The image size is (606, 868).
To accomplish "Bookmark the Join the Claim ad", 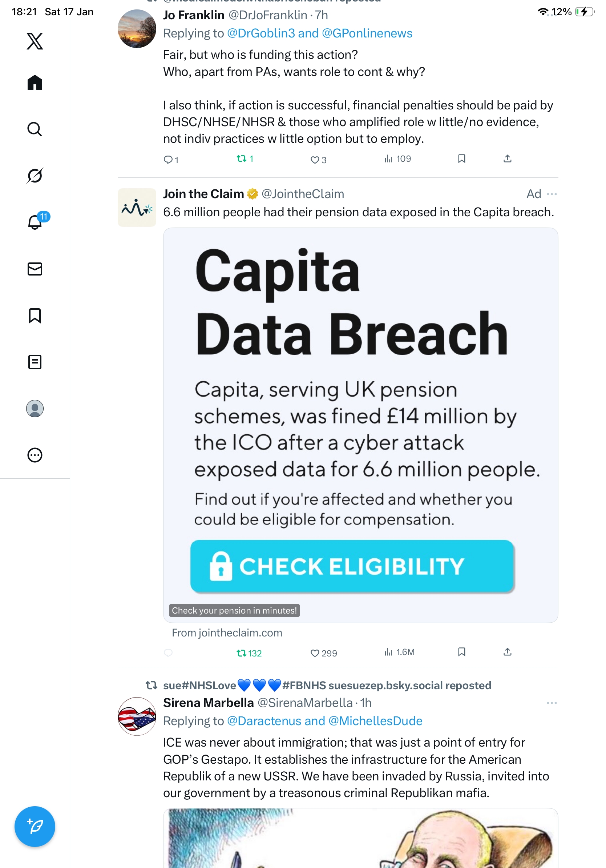I will pos(461,652).
